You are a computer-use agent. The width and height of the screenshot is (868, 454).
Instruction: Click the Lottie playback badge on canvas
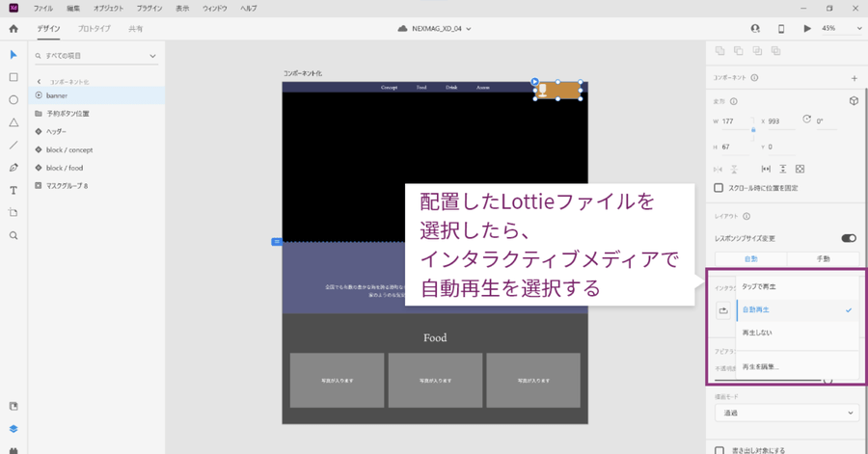[534, 82]
